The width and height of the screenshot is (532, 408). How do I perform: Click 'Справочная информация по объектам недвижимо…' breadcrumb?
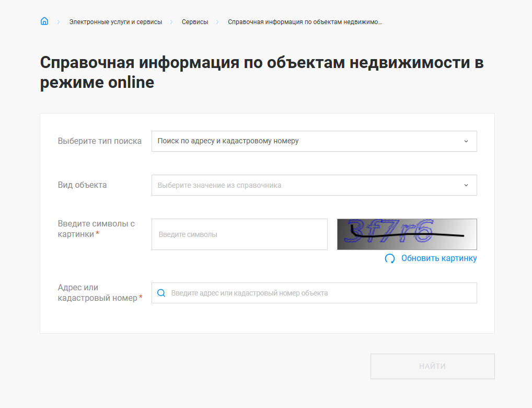(305, 22)
